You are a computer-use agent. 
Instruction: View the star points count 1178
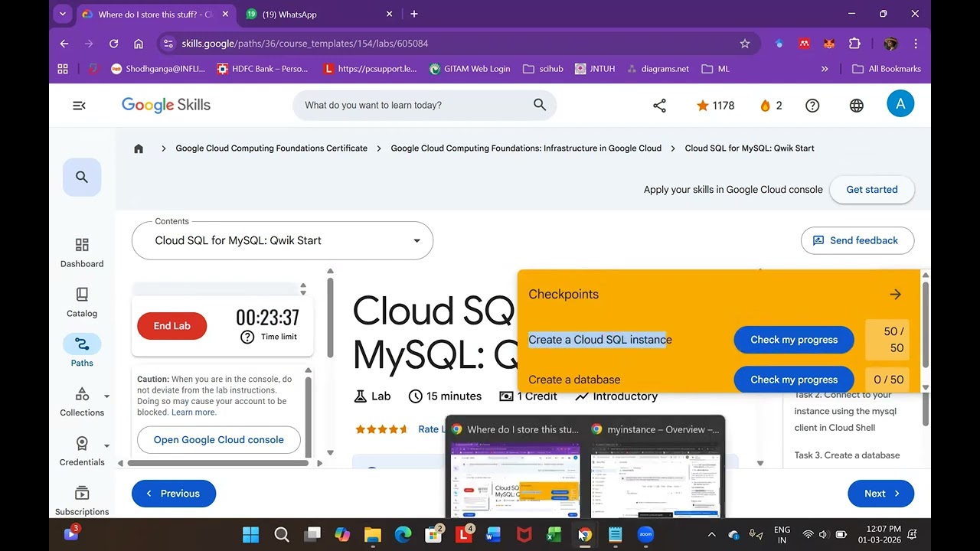715,106
